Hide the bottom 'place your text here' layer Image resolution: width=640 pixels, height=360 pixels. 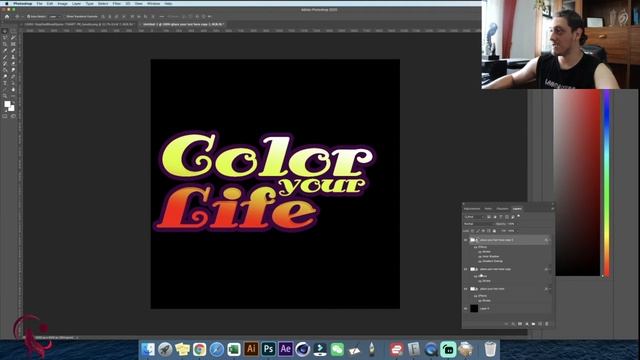point(465,289)
